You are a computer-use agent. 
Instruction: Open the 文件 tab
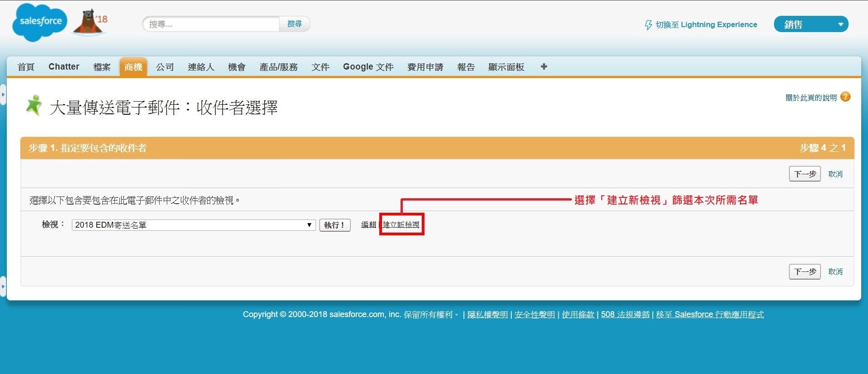(x=320, y=67)
